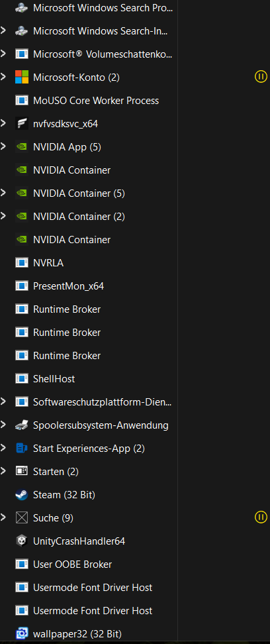Click the Microsoft Windows Search Pro... process icon
The width and height of the screenshot is (270, 644).
(21, 7)
